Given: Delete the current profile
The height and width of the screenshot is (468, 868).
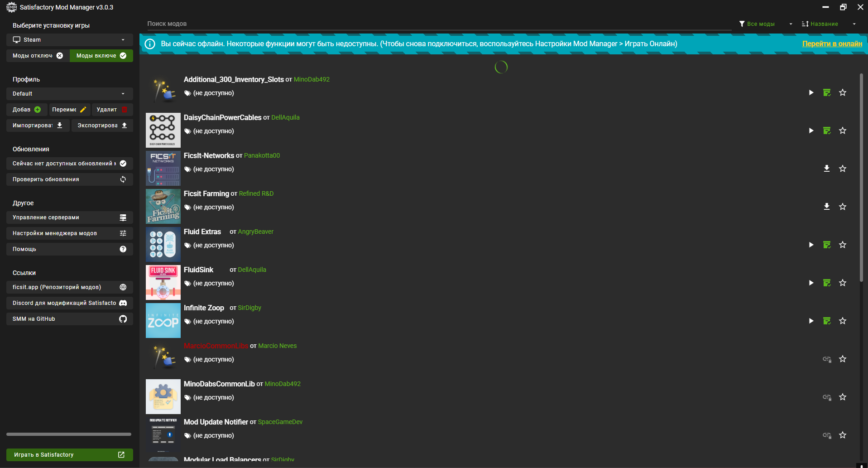Looking at the screenshot, I should (112, 110).
